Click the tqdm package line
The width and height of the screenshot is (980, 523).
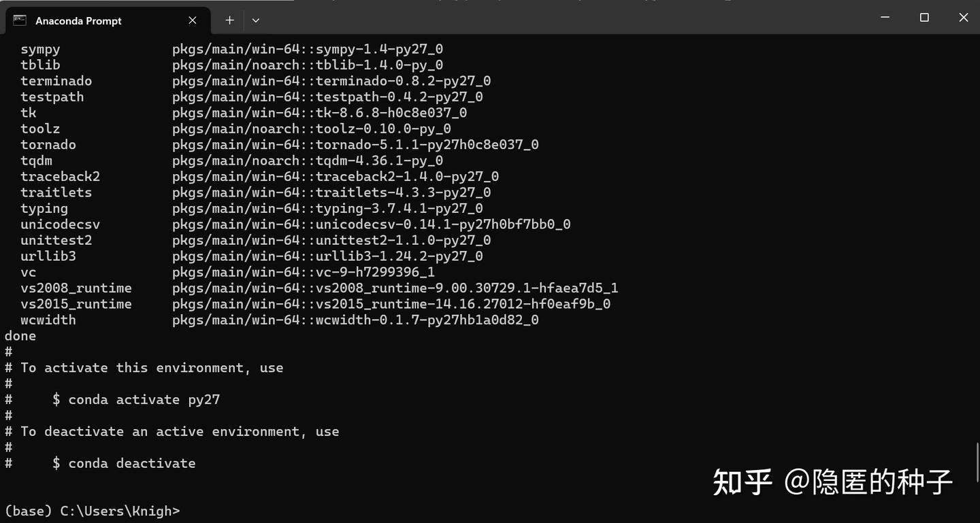[35, 161]
